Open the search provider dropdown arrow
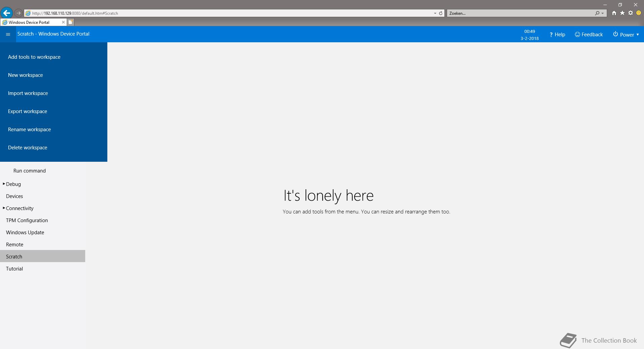Viewport: 644px width, 349px height. [x=603, y=13]
